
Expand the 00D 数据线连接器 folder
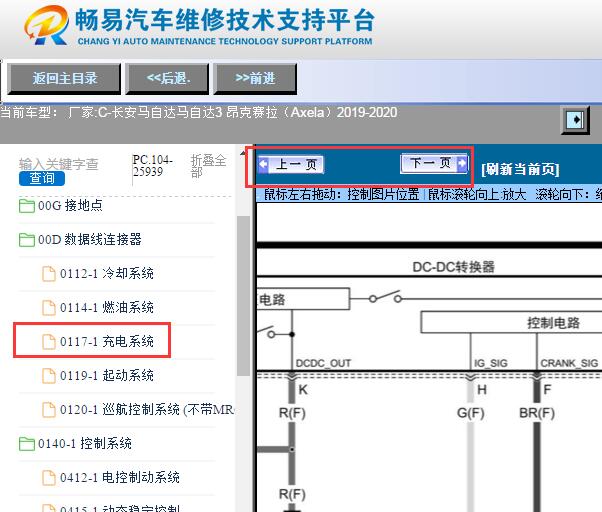click(x=89, y=239)
